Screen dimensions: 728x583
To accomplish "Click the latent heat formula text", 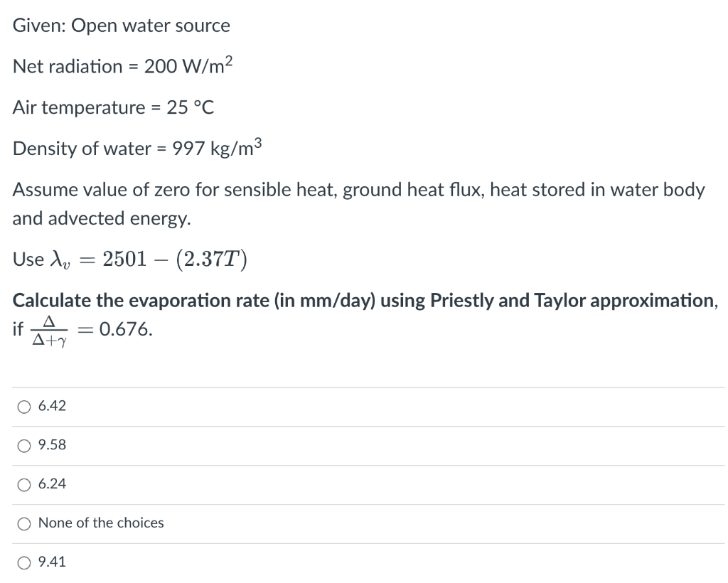I will coord(130,257).
